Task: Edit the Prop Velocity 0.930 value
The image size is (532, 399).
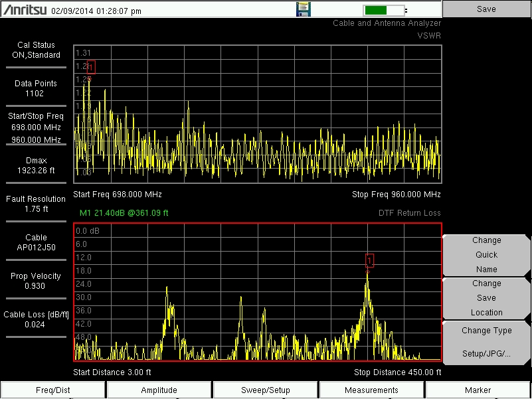Action: point(37,281)
